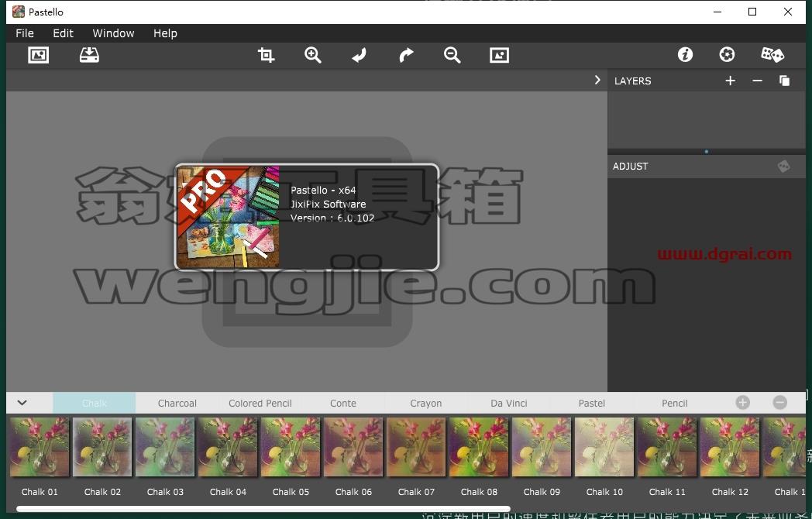
Task: Click the help lifebuoy icon
Action: coord(727,54)
